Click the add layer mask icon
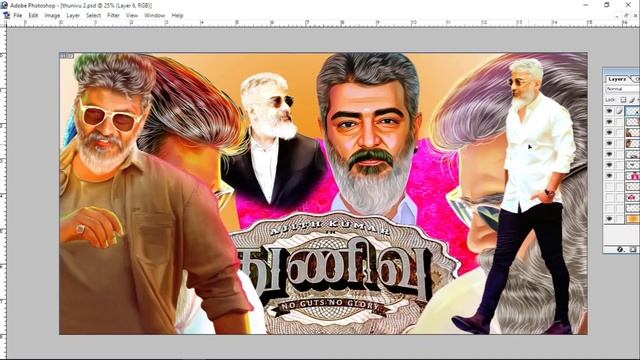 tap(633, 249)
